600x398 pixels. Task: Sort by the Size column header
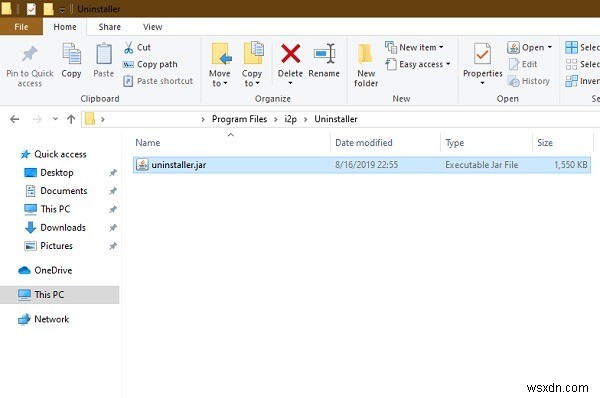coord(545,143)
